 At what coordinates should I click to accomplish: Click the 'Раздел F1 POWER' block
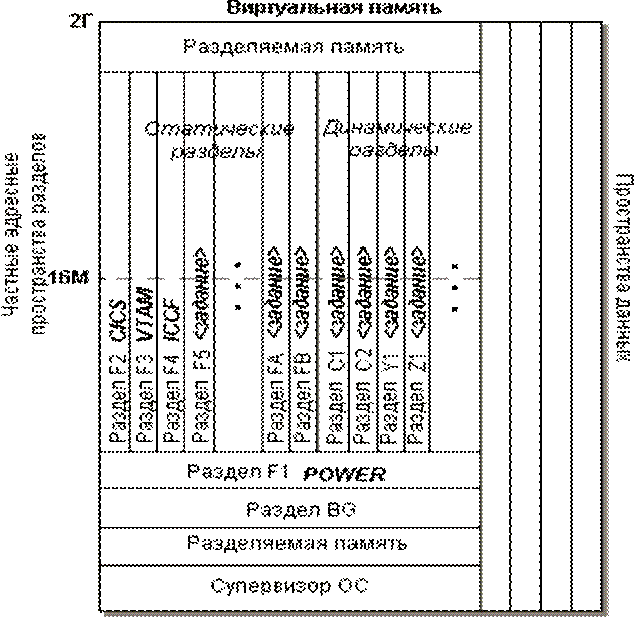[290, 470]
